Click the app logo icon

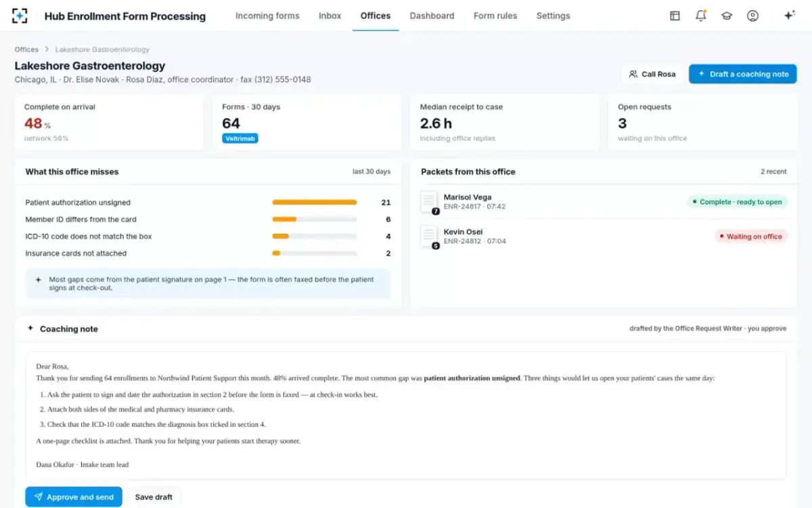[20, 16]
